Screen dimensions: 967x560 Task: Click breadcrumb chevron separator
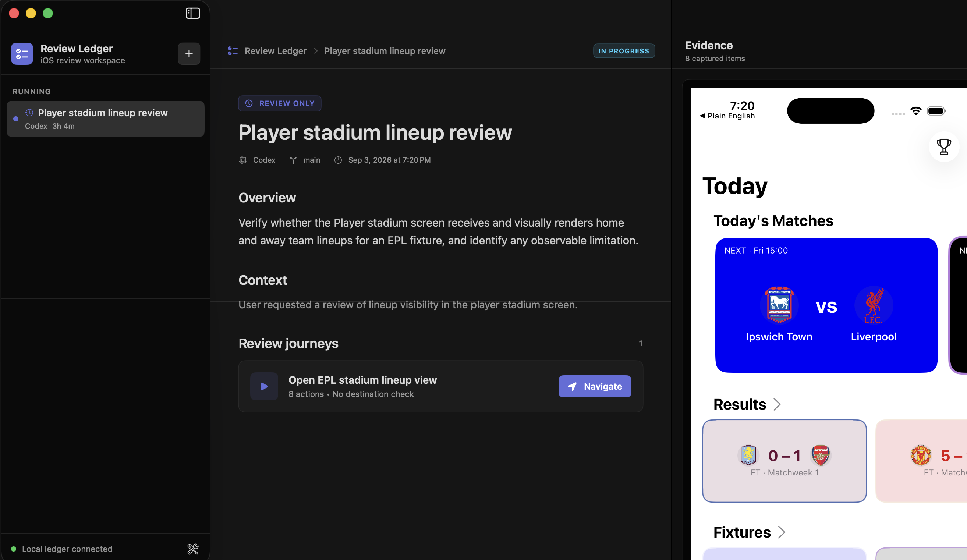point(316,51)
